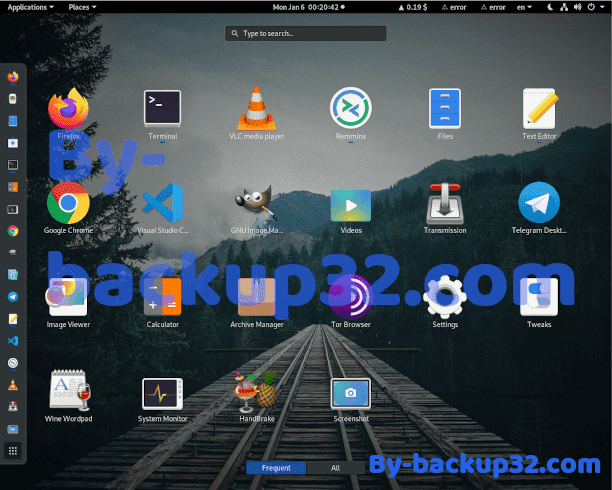Click the first error indicator
The height and width of the screenshot is (490, 612).
point(454,7)
